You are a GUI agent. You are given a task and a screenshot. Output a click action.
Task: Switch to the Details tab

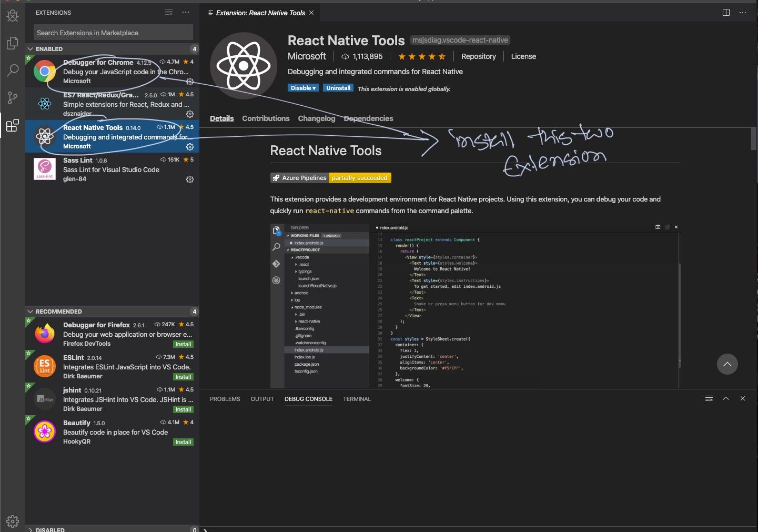(221, 118)
